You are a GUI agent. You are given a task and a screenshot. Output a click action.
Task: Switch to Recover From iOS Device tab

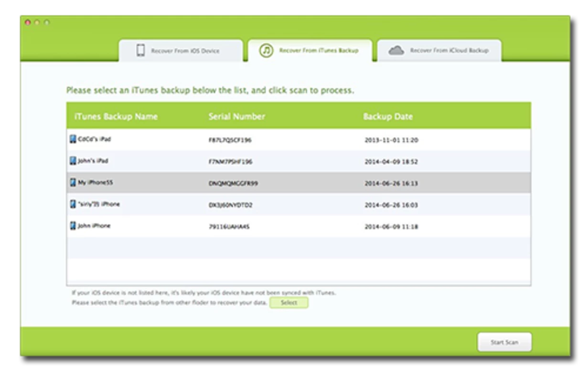(181, 51)
